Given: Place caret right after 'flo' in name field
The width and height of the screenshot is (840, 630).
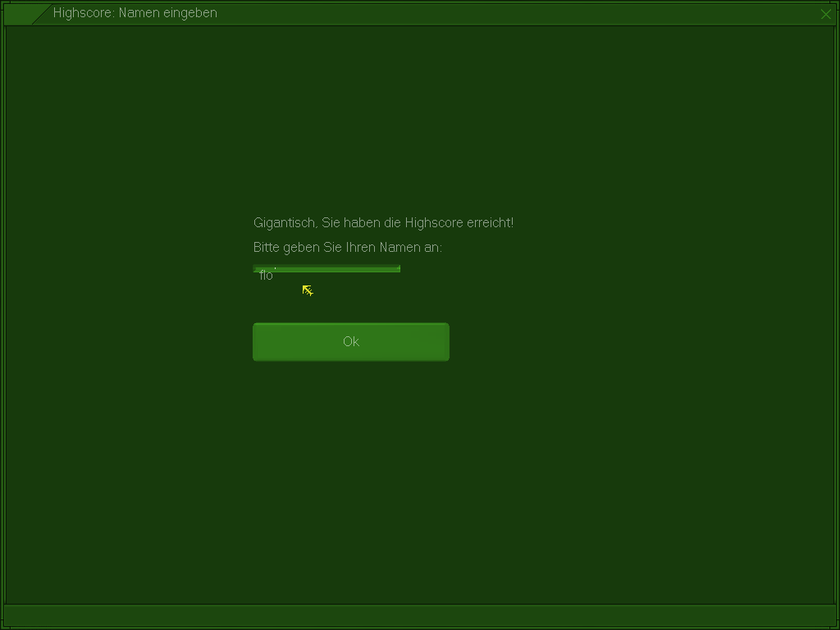Looking at the screenshot, I should [x=275, y=276].
